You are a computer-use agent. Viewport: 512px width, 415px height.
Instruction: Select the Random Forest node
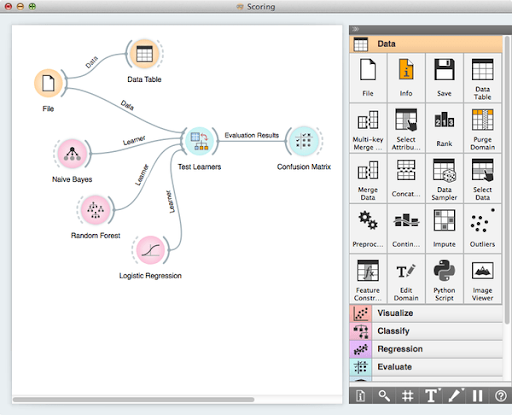pyautogui.click(x=96, y=210)
